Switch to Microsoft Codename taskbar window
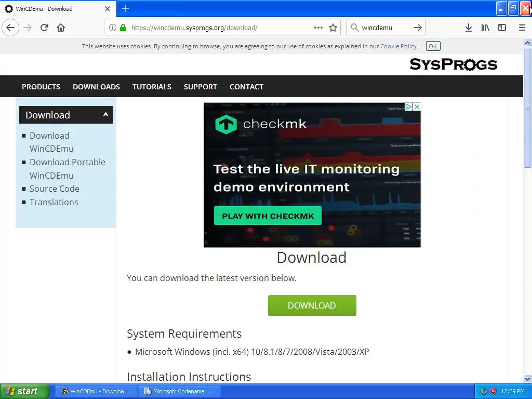The height and width of the screenshot is (399, 532). coord(179,391)
